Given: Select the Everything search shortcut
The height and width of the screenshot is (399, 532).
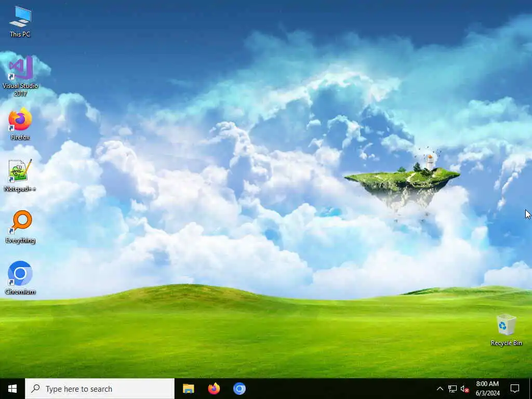Looking at the screenshot, I should 20,227.
